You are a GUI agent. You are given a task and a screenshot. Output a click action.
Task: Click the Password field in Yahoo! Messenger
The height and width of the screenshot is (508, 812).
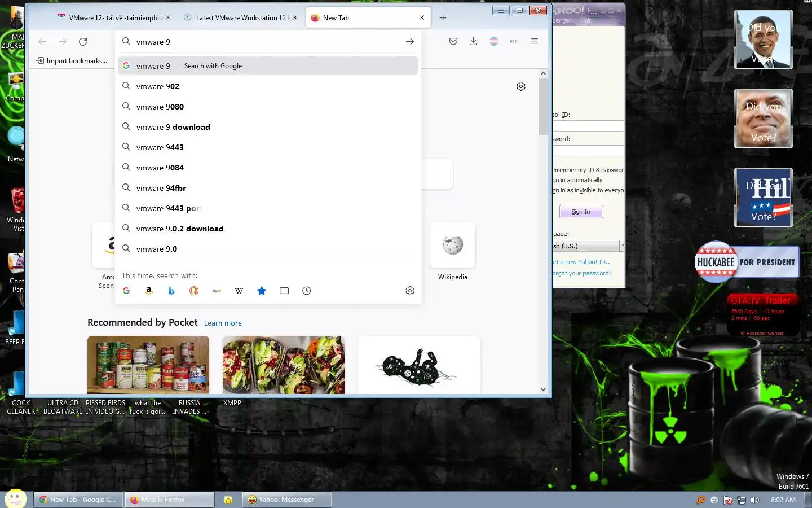click(x=588, y=150)
